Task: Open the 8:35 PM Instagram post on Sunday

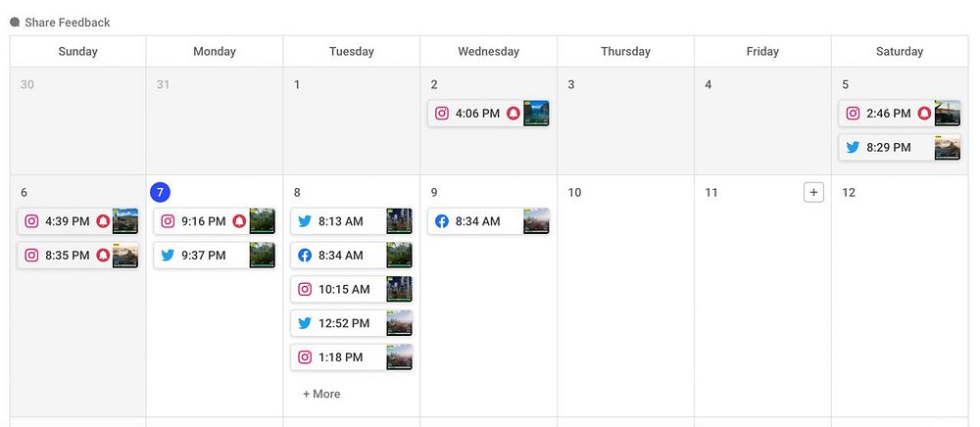Action: click(x=78, y=256)
